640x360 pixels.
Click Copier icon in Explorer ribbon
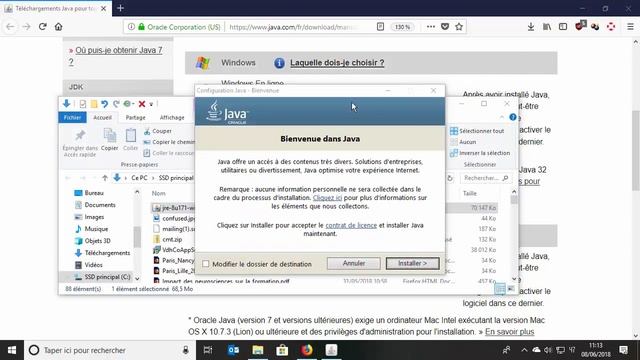tap(109, 140)
